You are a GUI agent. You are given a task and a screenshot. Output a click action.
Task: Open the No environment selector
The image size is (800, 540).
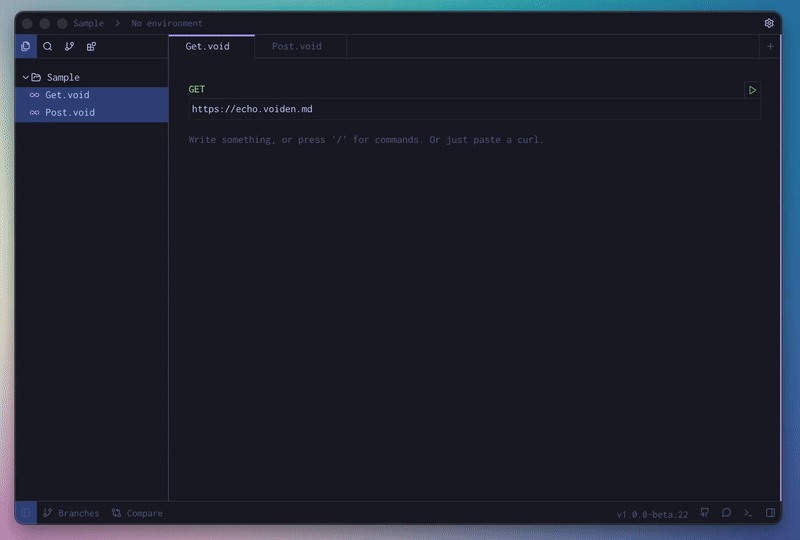166,23
